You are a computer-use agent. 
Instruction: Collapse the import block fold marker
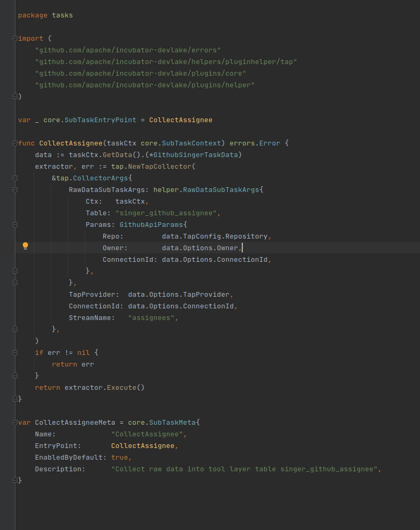click(x=15, y=39)
